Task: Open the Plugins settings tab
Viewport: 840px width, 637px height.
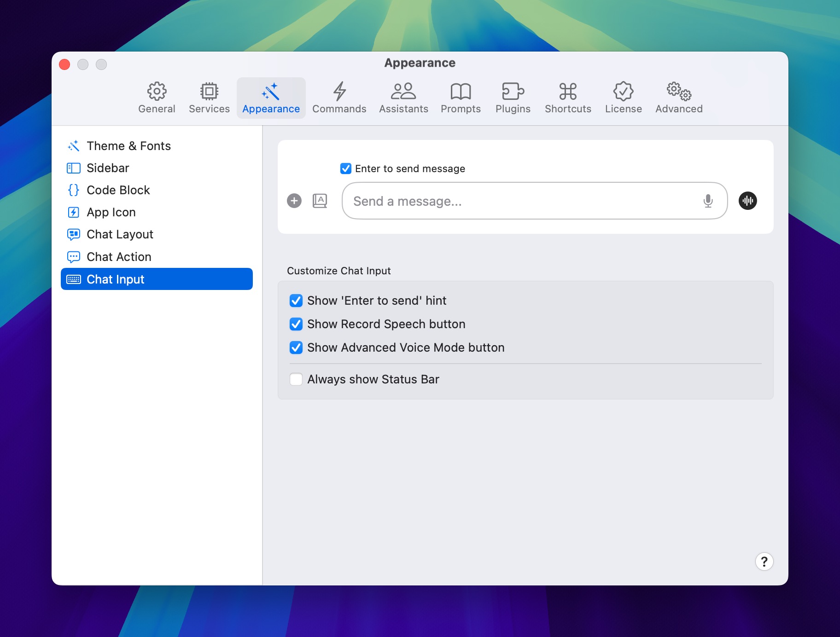Action: click(x=513, y=98)
